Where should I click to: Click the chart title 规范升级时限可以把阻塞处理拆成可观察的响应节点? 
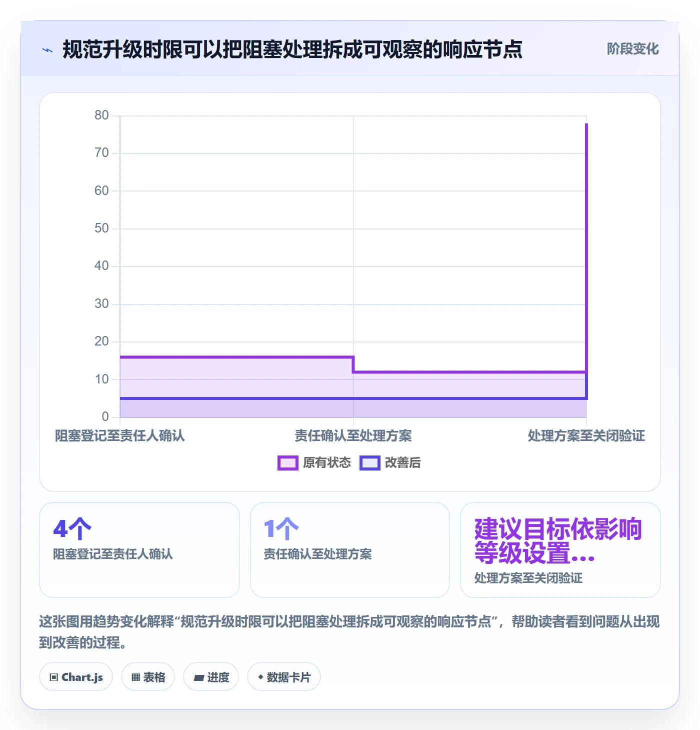pos(292,49)
